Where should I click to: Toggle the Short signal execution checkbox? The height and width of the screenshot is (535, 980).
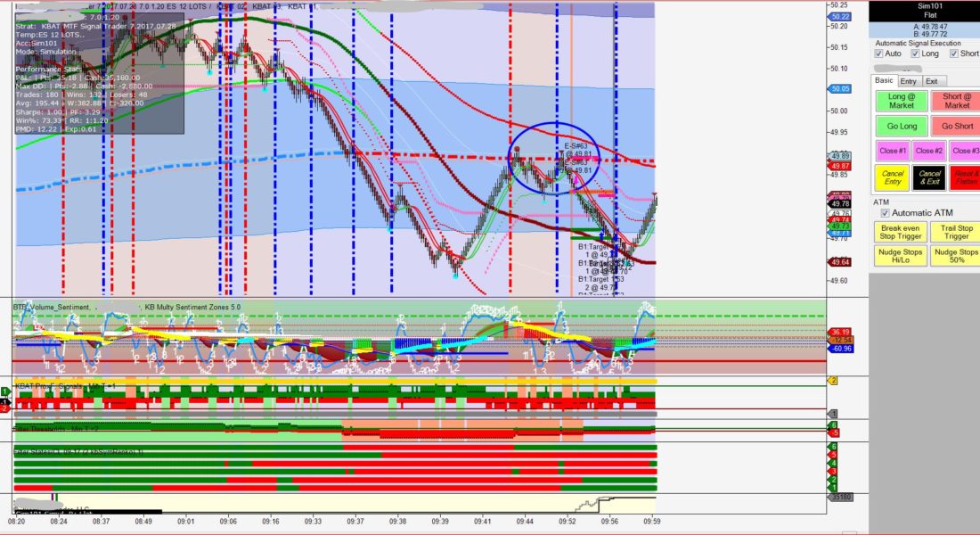pos(954,53)
